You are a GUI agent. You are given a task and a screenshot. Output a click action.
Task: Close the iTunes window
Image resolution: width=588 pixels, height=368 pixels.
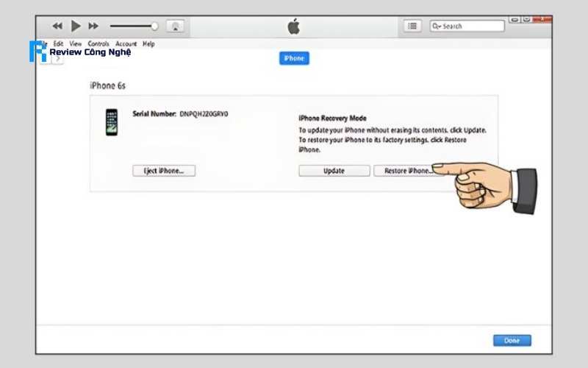pyautogui.click(x=542, y=19)
